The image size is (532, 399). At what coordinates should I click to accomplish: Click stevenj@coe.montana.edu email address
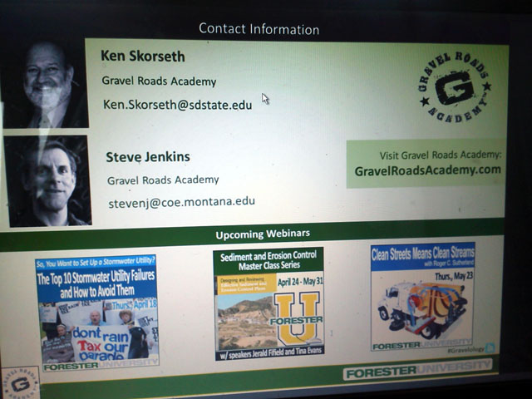point(181,202)
